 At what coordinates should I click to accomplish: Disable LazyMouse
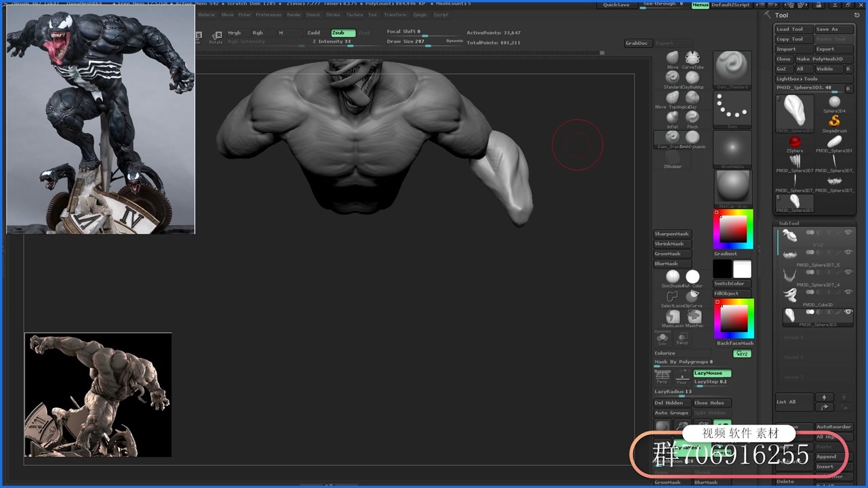pyautogui.click(x=712, y=373)
